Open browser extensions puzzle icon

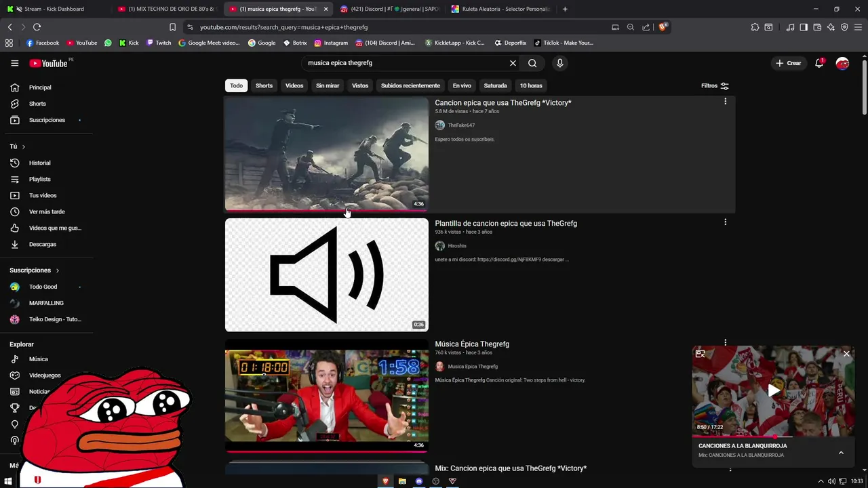coord(755,27)
